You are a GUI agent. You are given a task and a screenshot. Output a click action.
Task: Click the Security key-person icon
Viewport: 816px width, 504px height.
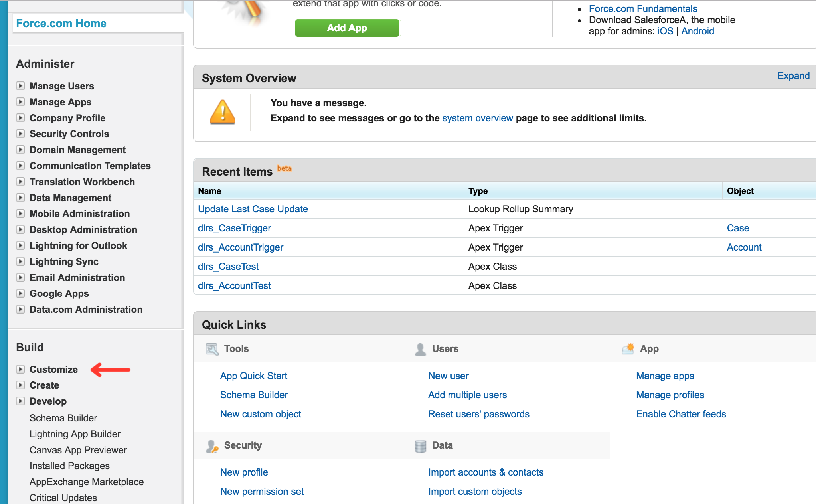tap(212, 446)
